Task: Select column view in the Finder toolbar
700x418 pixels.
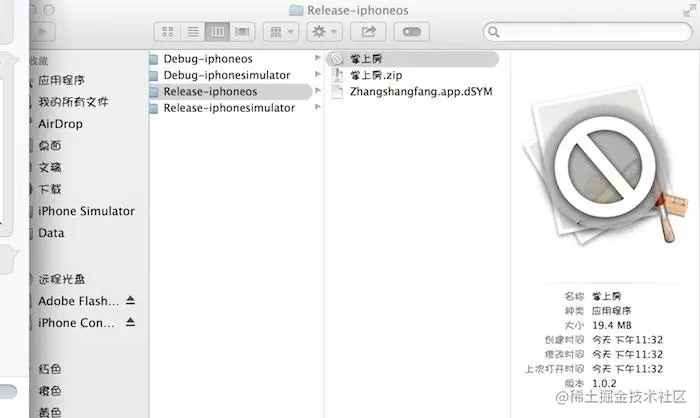Action: point(217,32)
